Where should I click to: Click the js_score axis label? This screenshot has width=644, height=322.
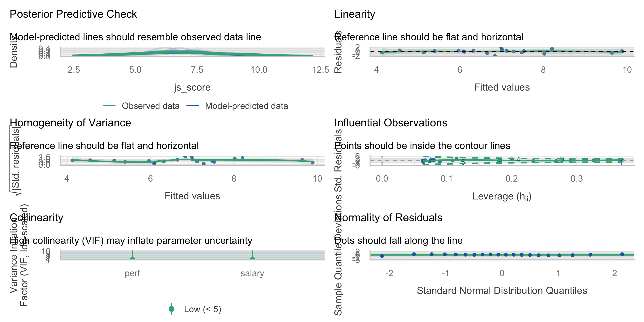192,87
